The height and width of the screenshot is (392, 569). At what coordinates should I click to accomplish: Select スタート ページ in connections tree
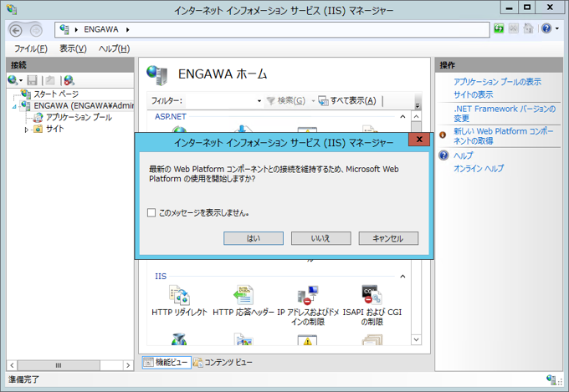click(x=56, y=94)
